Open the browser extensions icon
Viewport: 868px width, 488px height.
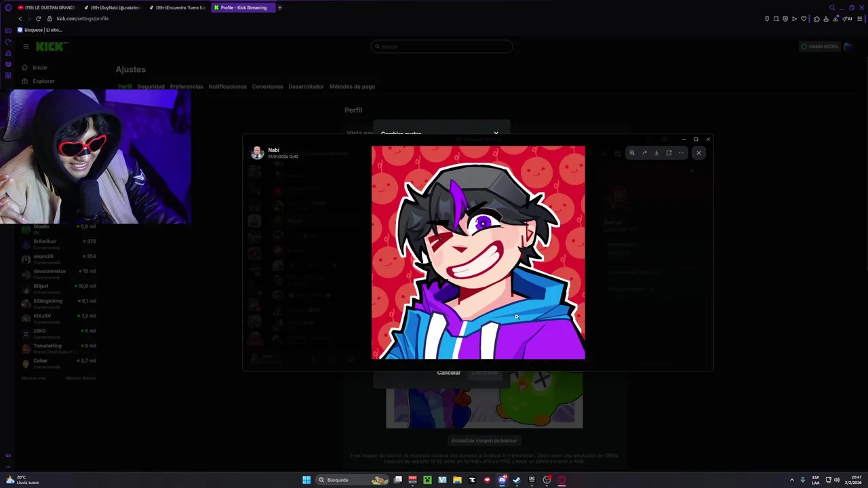pyautogui.click(x=816, y=18)
